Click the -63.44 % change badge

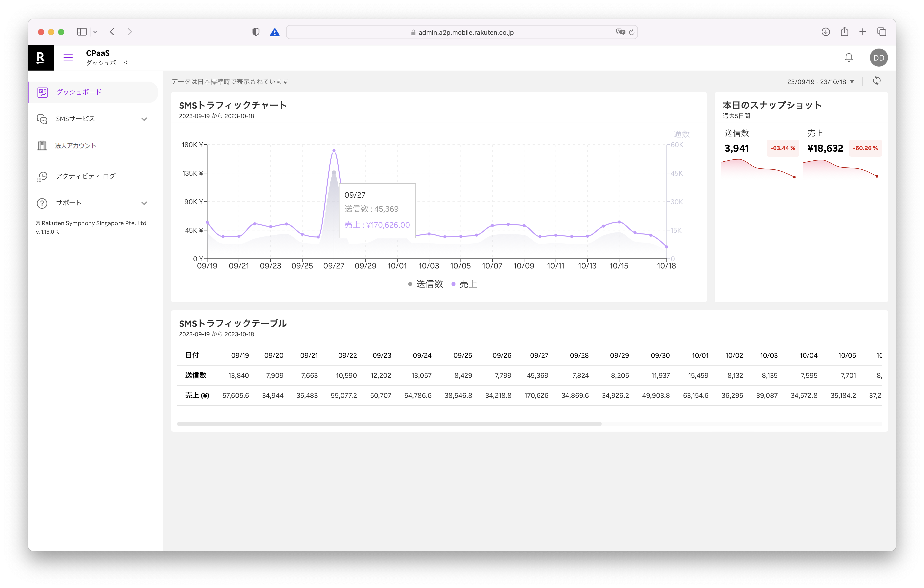783,148
